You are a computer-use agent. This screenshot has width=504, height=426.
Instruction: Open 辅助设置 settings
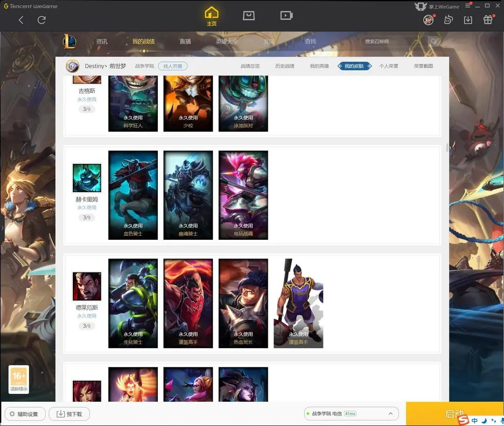click(25, 414)
